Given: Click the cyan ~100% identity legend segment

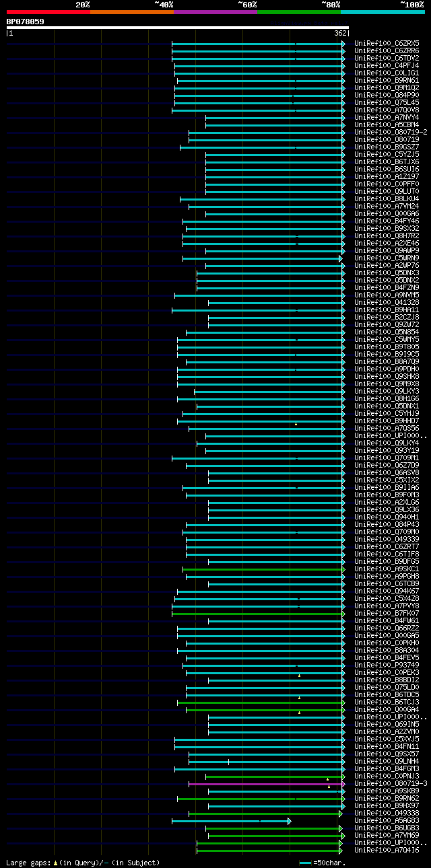Looking at the screenshot, I should (383, 12).
